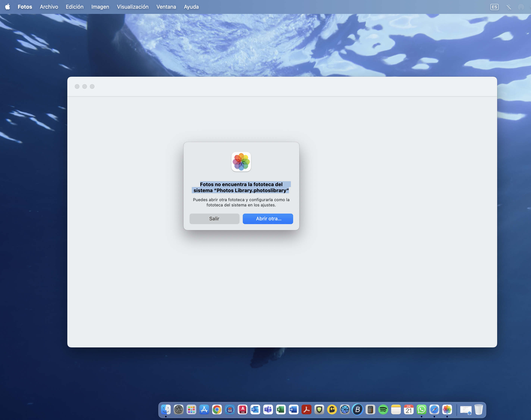Open the Trash in the Dock
The height and width of the screenshot is (420, 531).
tap(478, 409)
